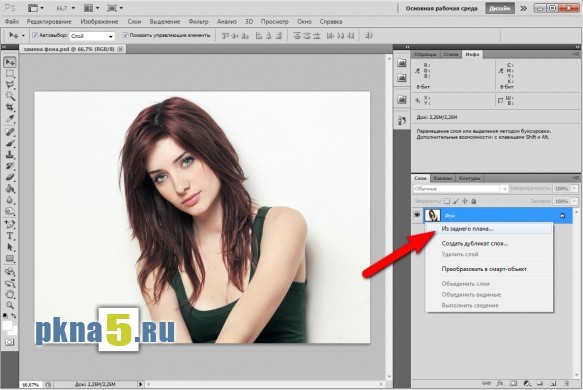Image resolution: width=583 pixels, height=390 pixels.
Task: Toggle Quick Mask mode
Action: click(x=10, y=342)
